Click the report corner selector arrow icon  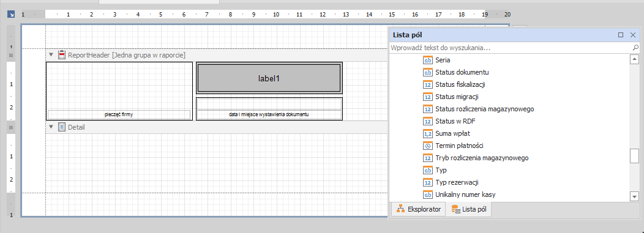click(x=11, y=14)
